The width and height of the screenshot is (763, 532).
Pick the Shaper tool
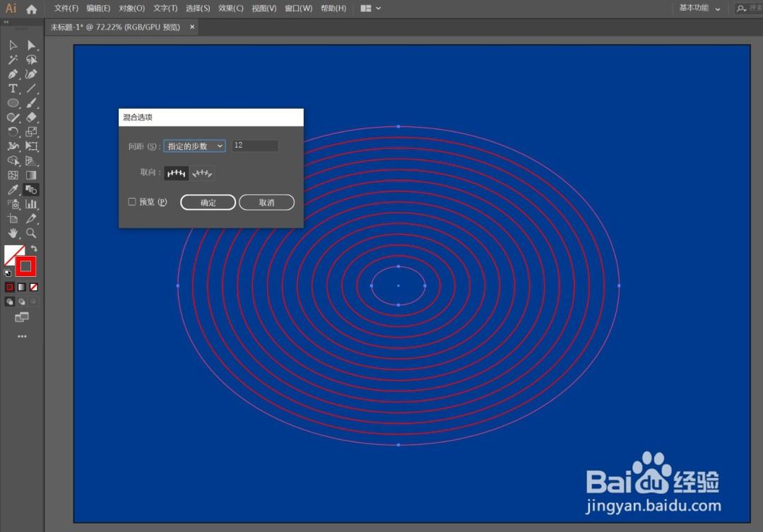[x=13, y=117]
